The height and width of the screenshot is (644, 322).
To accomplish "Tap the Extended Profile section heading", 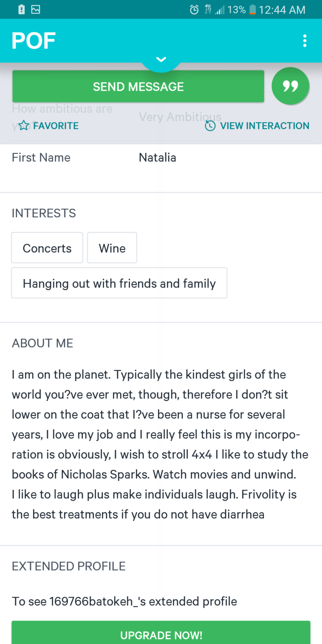I will click(69, 566).
